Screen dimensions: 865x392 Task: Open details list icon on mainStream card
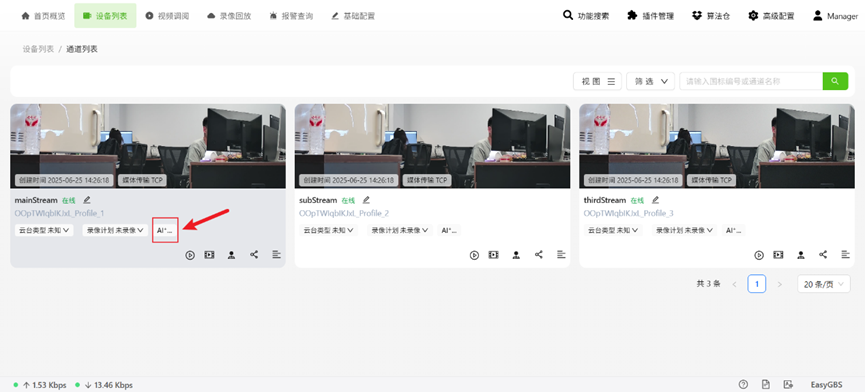click(x=276, y=254)
